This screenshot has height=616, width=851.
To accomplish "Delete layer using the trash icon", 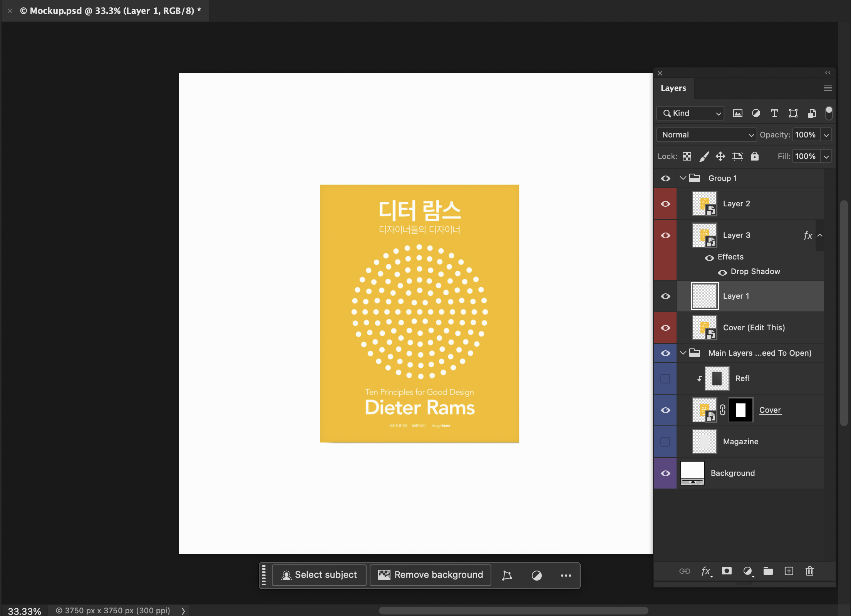I will [810, 571].
